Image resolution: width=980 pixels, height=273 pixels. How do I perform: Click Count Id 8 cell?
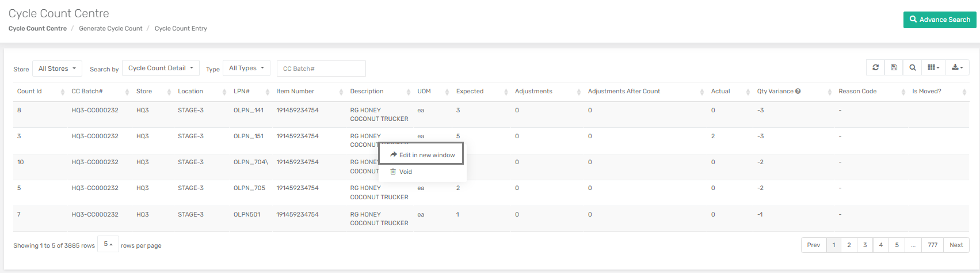click(x=19, y=110)
